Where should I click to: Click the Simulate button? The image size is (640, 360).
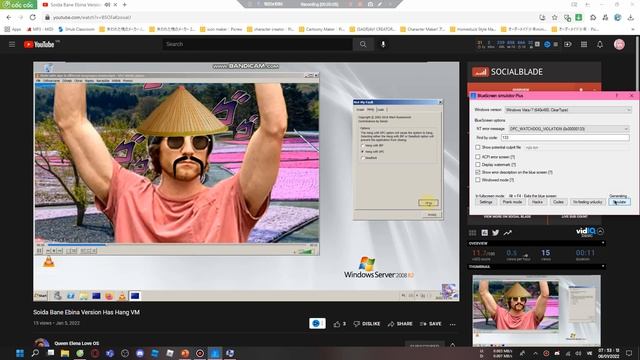[620, 202]
